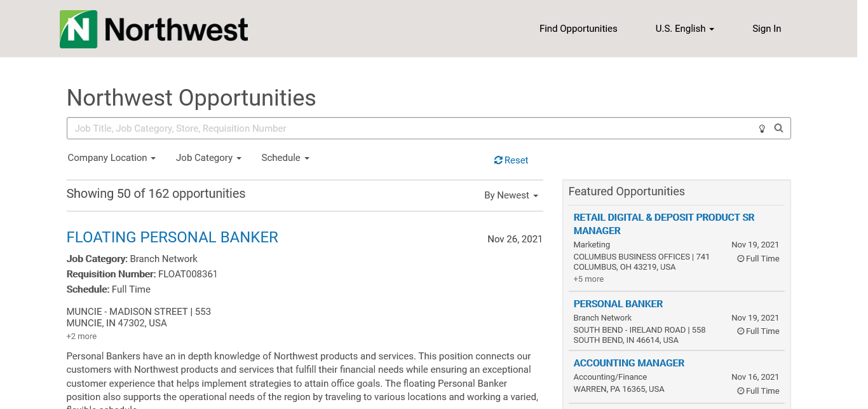Go to Find Opportunities
The height and width of the screenshot is (409, 868).
click(578, 29)
